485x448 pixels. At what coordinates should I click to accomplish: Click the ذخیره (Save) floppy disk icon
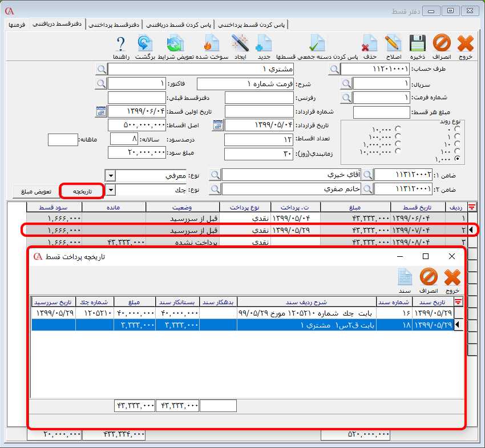coord(417,44)
